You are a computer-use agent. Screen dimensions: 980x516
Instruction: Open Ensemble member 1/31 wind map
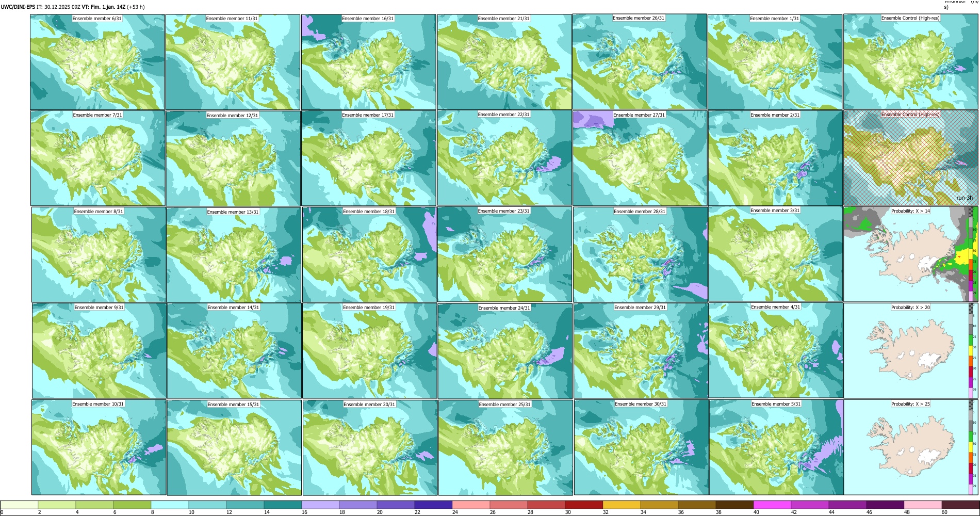click(775, 62)
